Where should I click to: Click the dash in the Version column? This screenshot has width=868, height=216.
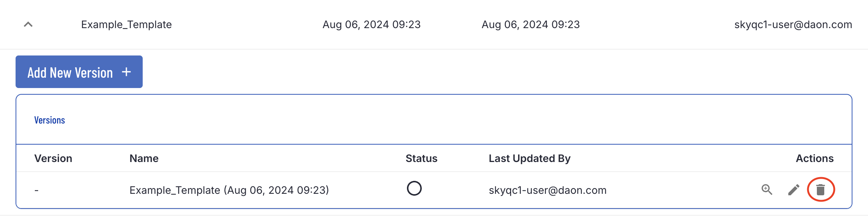[36, 190]
